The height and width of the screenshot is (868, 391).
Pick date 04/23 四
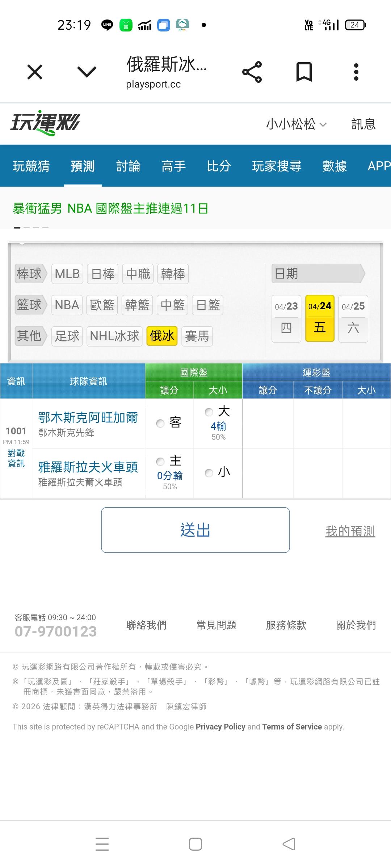click(x=286, y=318)
